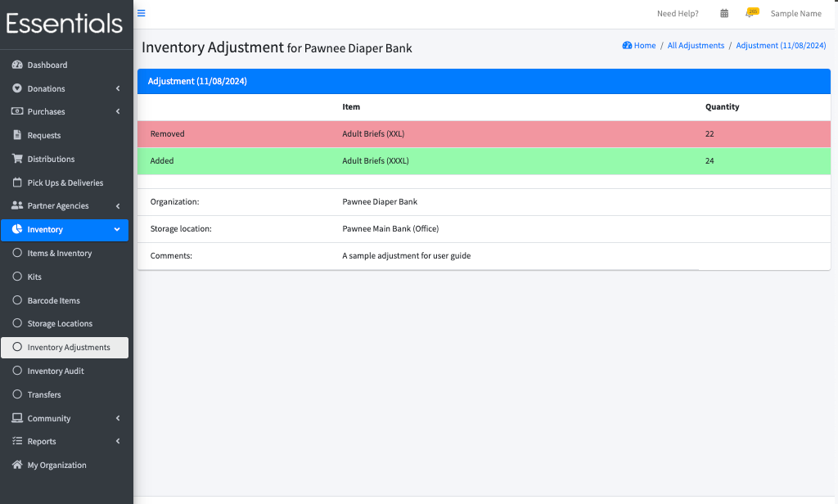Click the Purchases money icon

coord(17,111)
